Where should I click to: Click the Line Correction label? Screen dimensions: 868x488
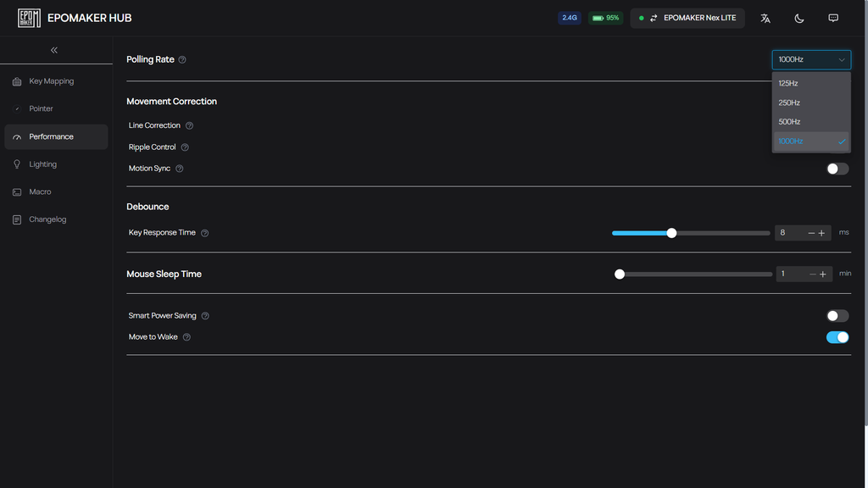click(154, 125)
